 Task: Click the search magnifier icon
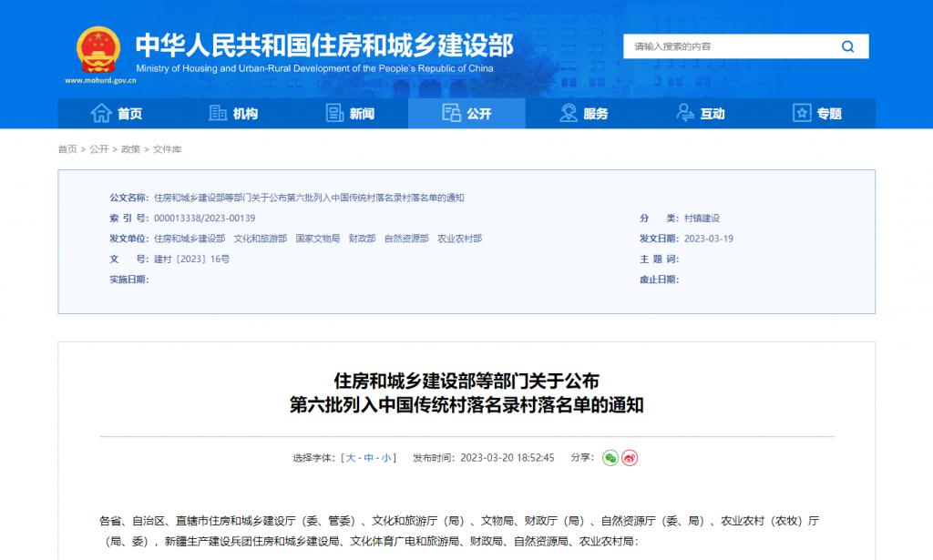(847, 46)
